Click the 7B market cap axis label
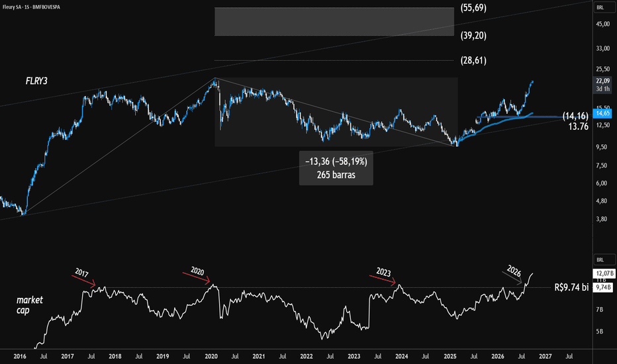This screenshot has width=617, height=364. pyautogui.click(x=599, y=310)
